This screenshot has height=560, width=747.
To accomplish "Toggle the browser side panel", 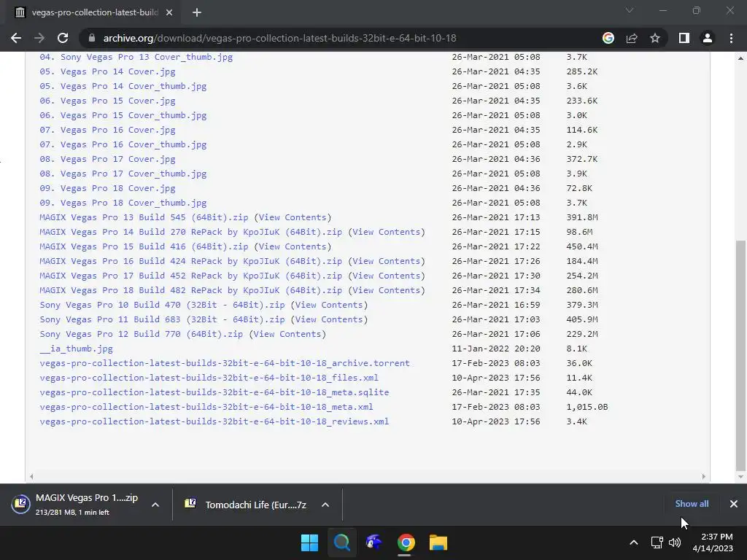I will pyautogui.click(x=684, y=38).
